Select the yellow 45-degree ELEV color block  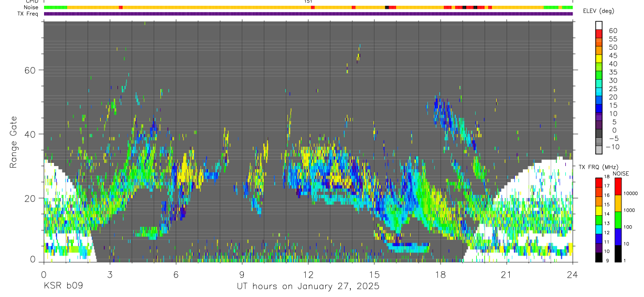[599, 59]
